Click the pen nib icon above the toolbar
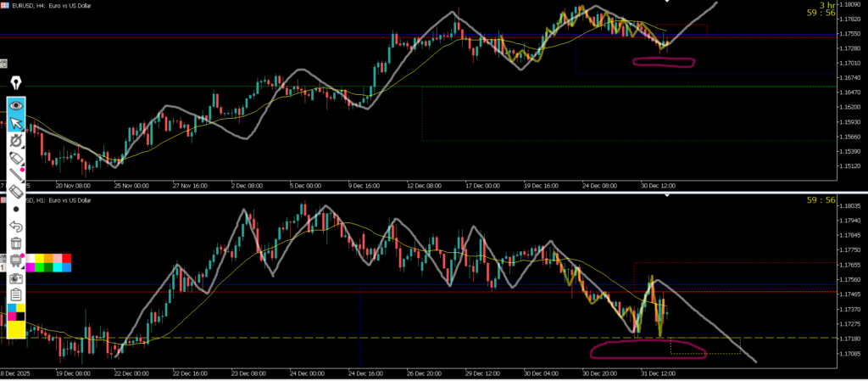The image size is (868, 381). (x=16, y=83)
